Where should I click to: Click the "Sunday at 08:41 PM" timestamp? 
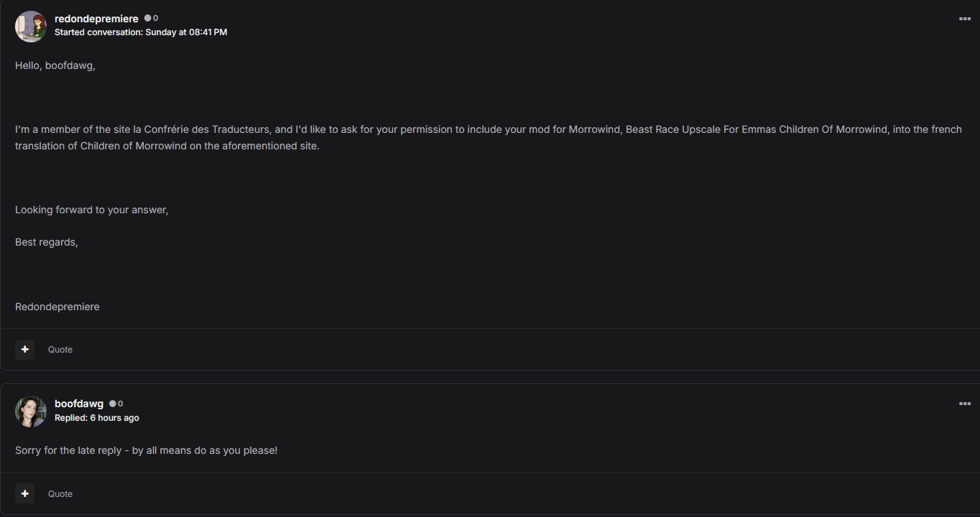click(186, 32)
